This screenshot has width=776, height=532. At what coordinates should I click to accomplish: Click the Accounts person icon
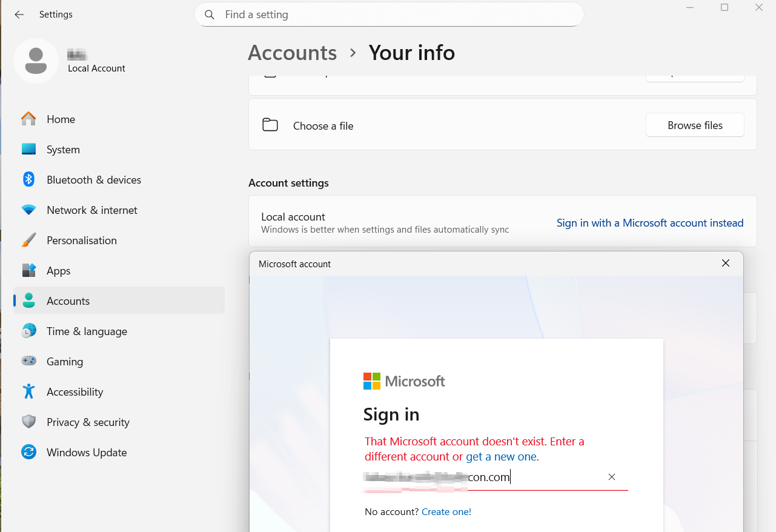pos(28,301)
